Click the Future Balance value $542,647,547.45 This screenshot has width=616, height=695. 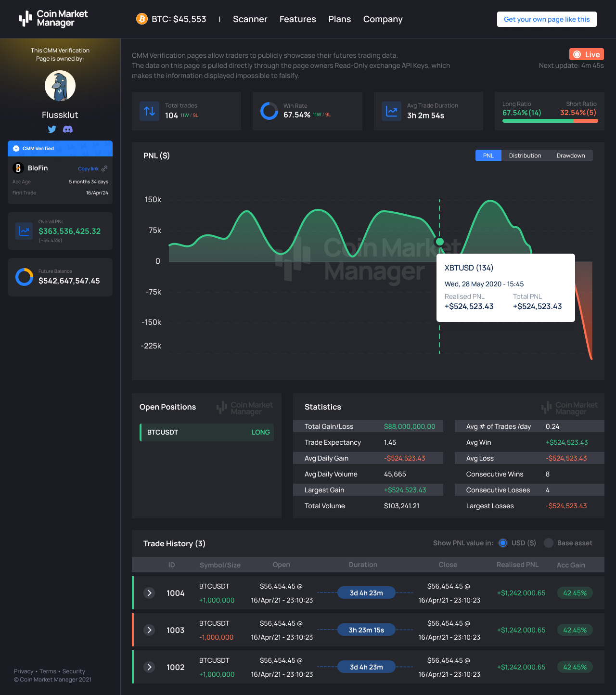coord(69,281)
